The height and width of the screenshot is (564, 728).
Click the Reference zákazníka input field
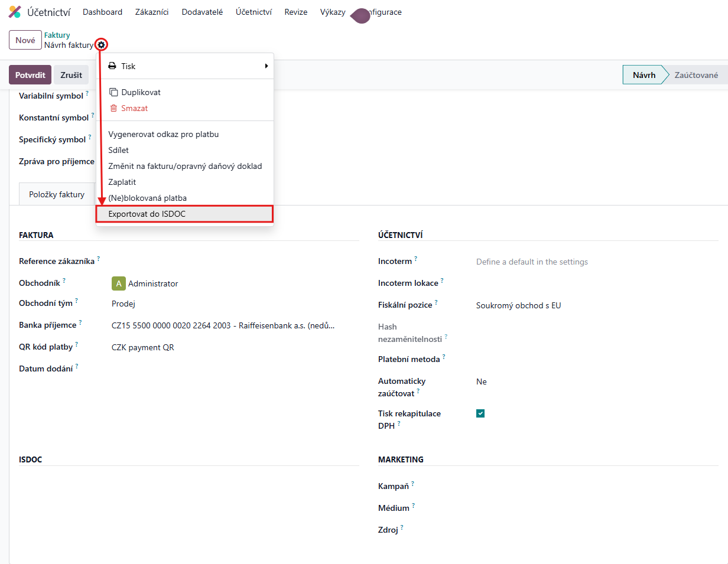[235, 262]
